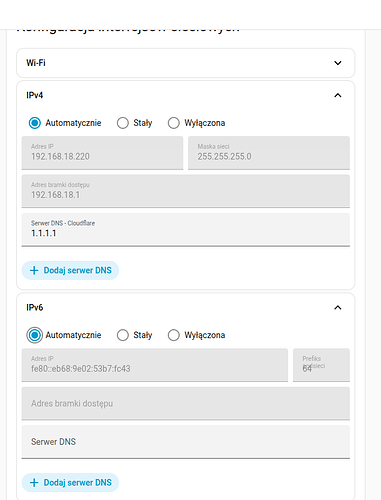381x500 pixels.
Task: Click the IPv4 Dodaj serwer DNS button
Action: point(70,270)
